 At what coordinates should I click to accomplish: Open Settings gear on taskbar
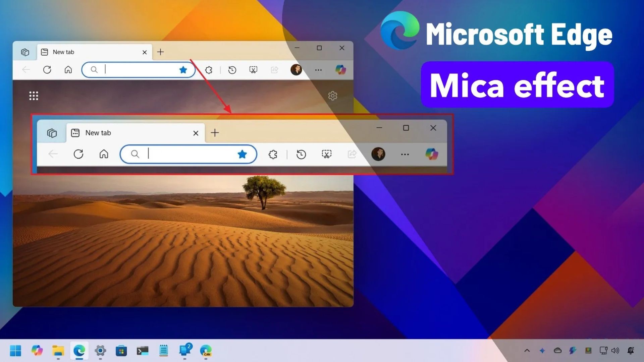[100, 351]
